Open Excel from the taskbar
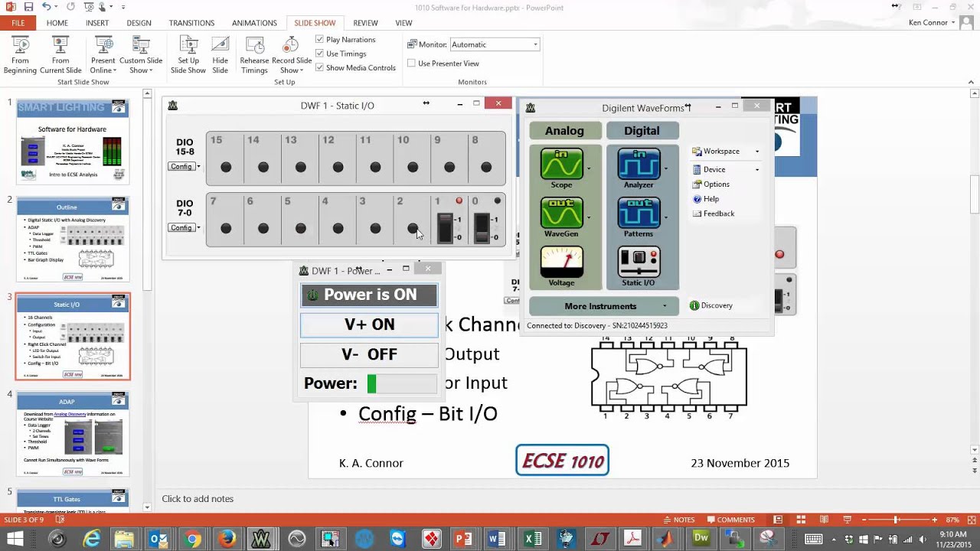Viewport: 980px width, 551px height. 533,539
